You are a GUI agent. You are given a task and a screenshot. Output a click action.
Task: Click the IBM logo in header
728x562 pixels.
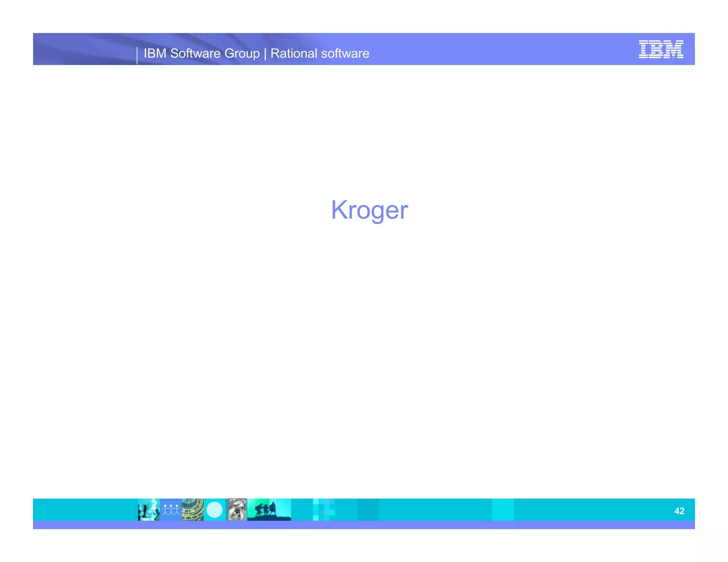coord(661,49)
